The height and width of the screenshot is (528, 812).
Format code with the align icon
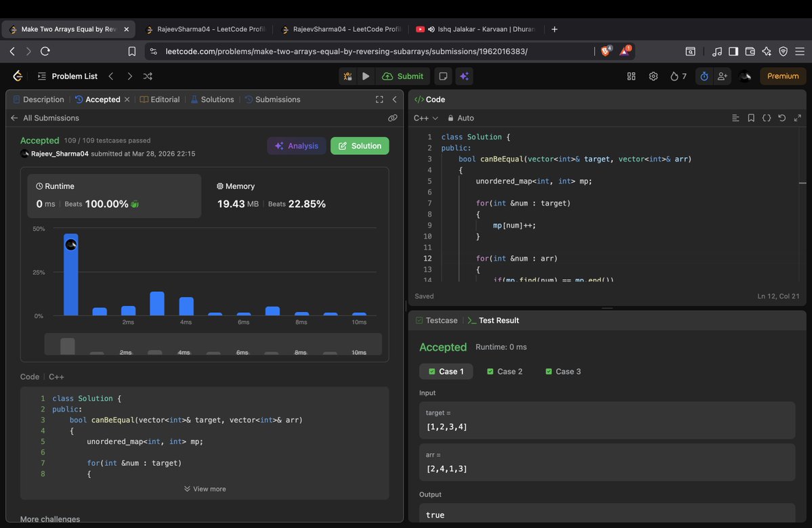(735, 118)
